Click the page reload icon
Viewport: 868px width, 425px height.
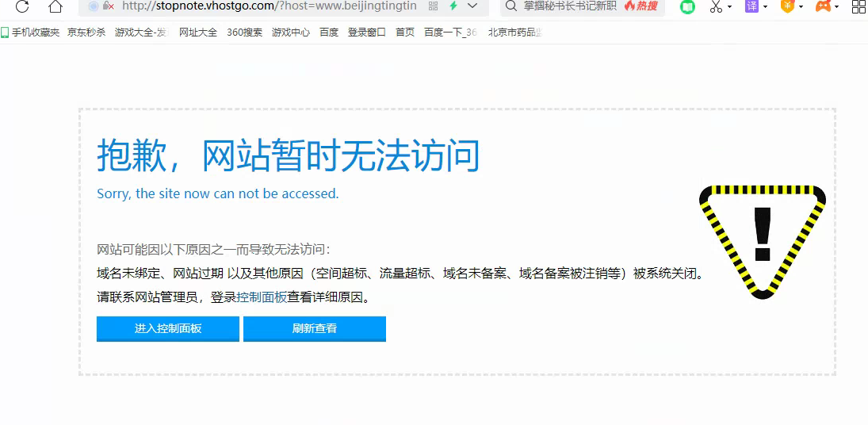(22, 6)
